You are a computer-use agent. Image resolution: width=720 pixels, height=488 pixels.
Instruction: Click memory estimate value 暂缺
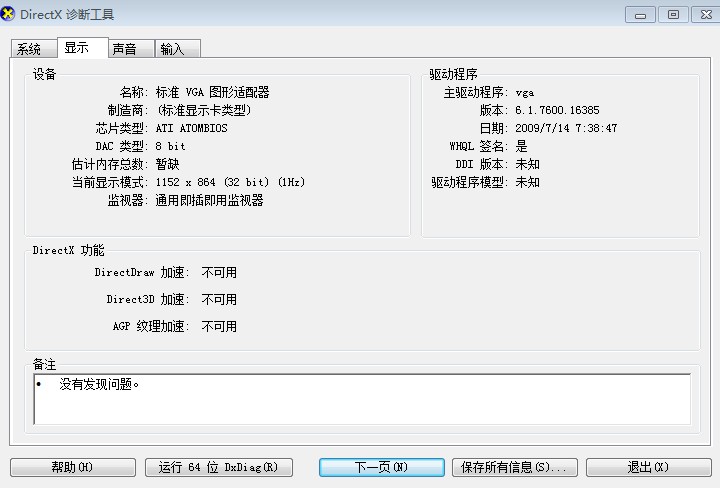click(167, 164)
